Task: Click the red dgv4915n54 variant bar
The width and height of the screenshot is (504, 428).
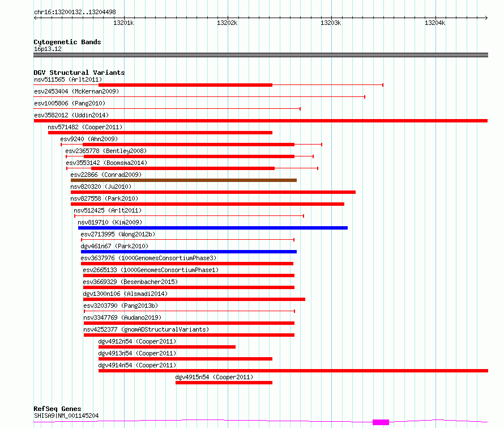Action: pos(224,383)
